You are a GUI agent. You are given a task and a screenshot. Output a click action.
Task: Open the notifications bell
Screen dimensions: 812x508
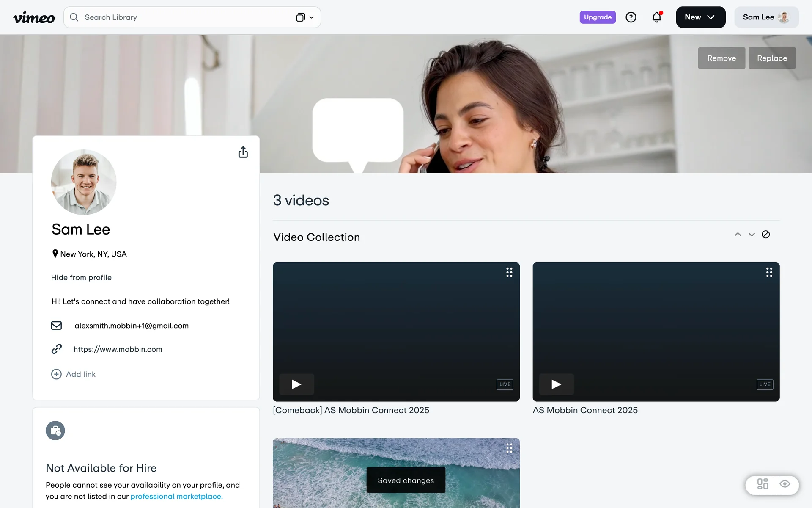tap(656, 17)
